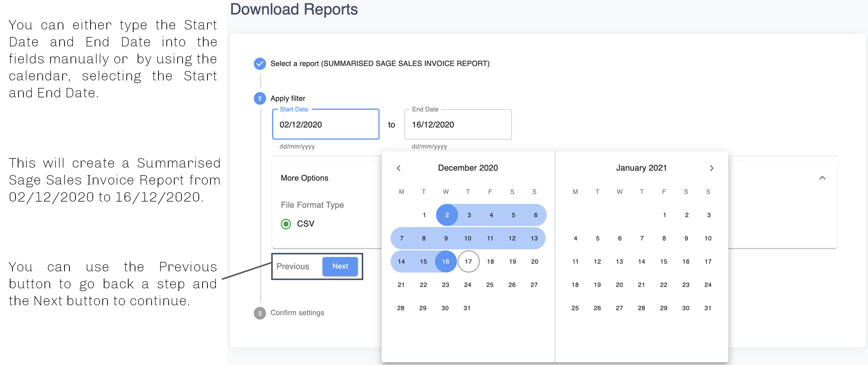Image resolution: width=868 pixels, height=365 pixels.
Task: Pick January 31 in the calendar
Action: point(708,308)
